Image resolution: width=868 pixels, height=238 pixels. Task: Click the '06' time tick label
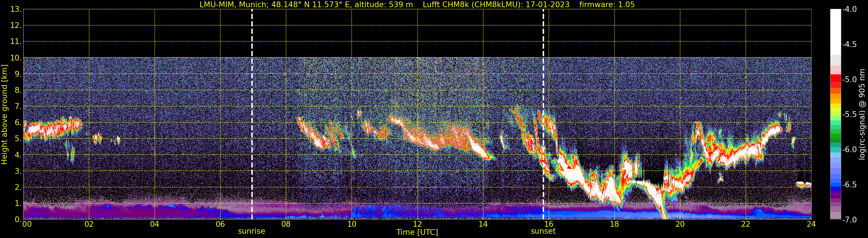[x=220, y=224]
